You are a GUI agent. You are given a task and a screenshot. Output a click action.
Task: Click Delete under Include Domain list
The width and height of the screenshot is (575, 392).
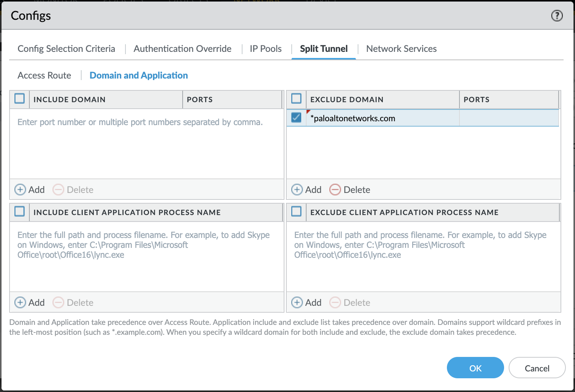coord(73,190)
